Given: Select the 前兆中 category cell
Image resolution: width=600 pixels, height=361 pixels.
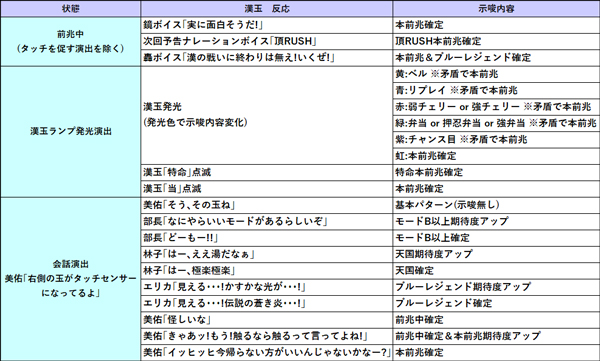Looking at the screenshot, I should pyautogui.click(x=70, y=41).
